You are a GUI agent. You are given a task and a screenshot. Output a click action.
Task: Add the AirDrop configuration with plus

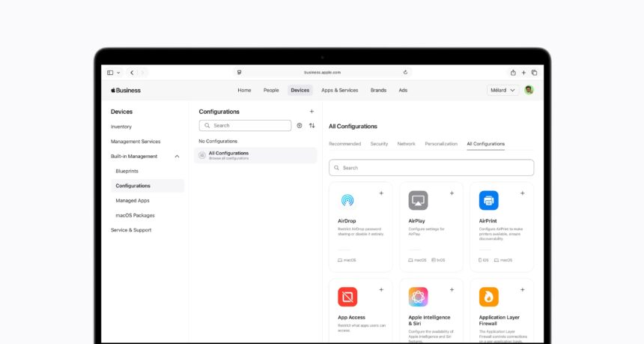tap(381, 193)
